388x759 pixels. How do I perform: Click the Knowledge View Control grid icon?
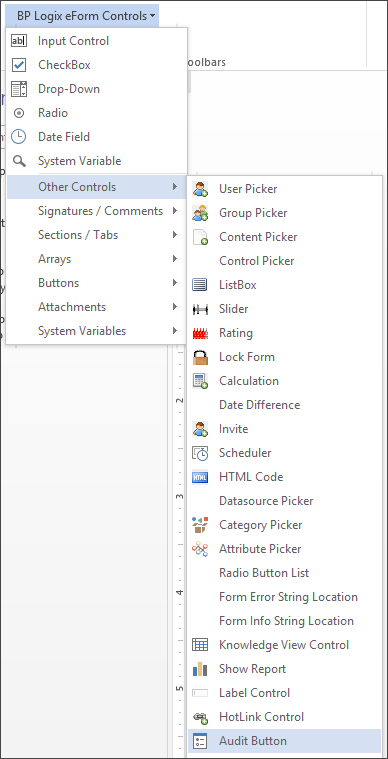200,645
